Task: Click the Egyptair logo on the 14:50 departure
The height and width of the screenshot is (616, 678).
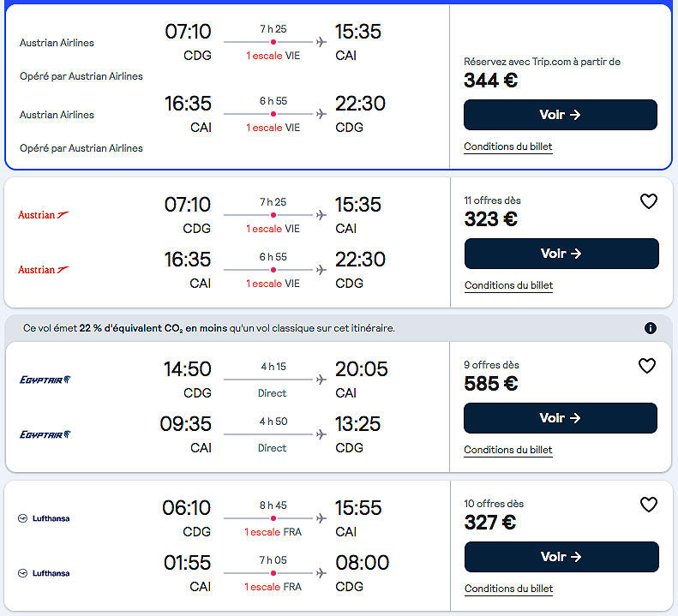Action: tap(45, 380)
